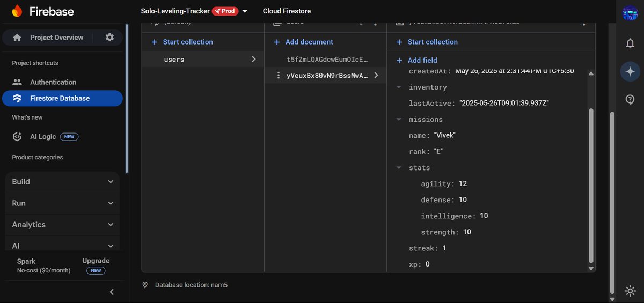Click the name field value "Vivek"
The height and width of the screenshot is (303, 644).
(445, 136)
